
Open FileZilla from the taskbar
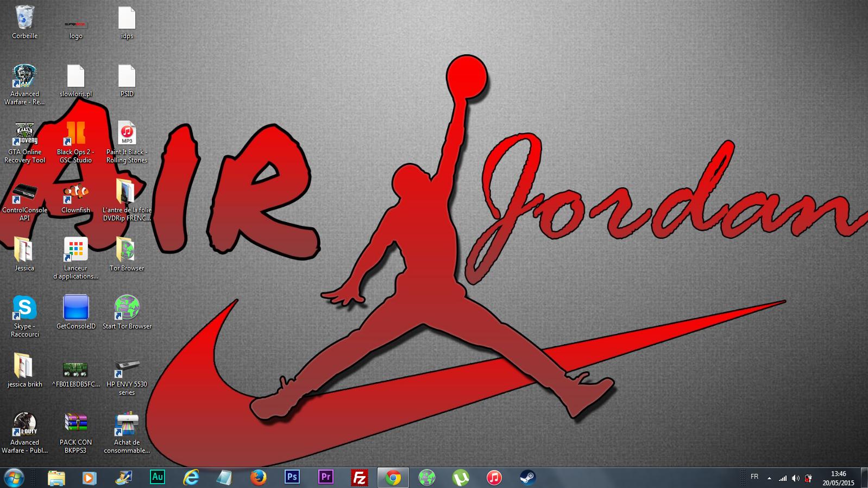click(360, 478)
